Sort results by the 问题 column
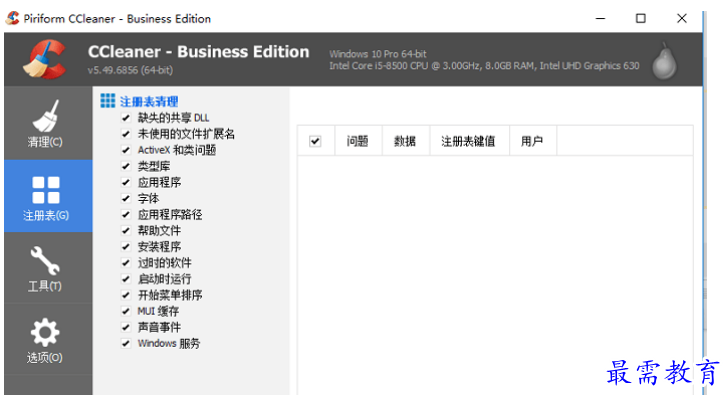The width and height of the screenshot is (728, 404). coord(358,141)
